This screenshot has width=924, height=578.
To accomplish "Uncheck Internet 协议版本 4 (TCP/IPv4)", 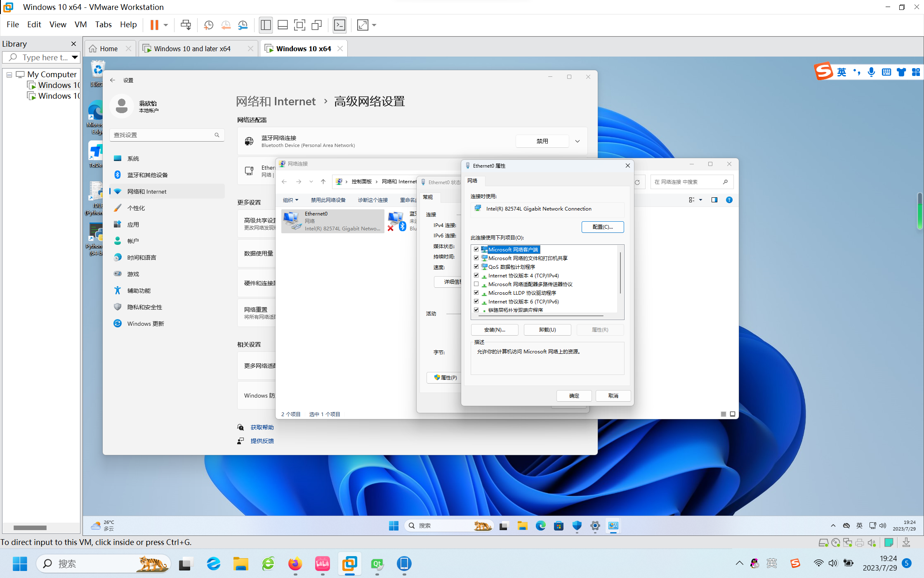I will coord(476,275).
